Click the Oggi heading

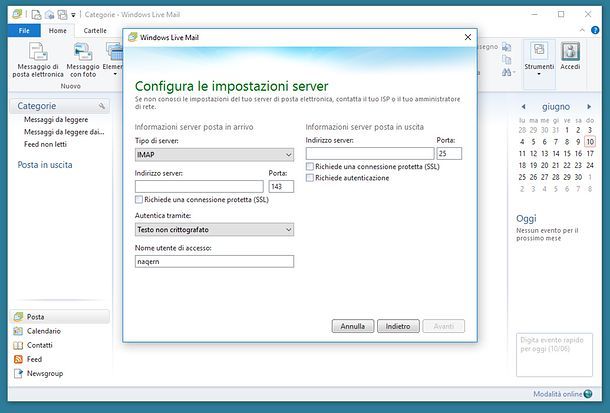(526, 218)
